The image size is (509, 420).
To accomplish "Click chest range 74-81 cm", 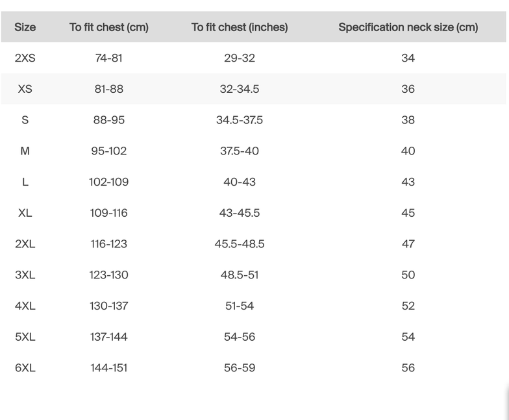I will click(x=108, y=58).
